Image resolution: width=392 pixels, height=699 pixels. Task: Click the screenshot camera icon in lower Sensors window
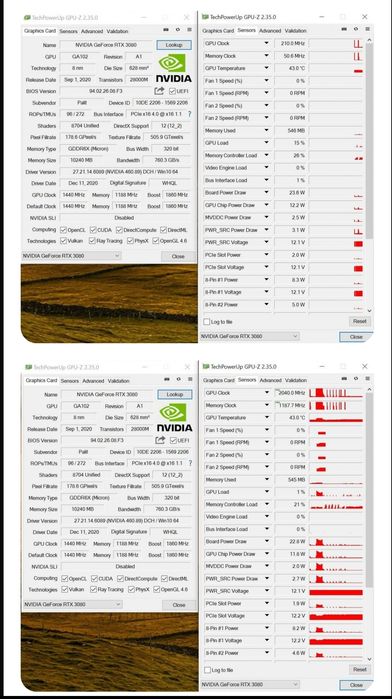tap(344, 378)
